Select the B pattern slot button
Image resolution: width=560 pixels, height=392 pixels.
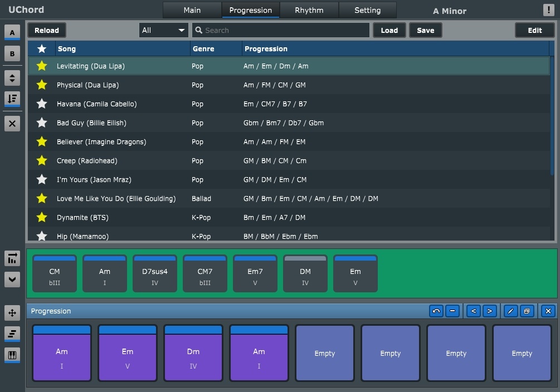click(12, 54)
